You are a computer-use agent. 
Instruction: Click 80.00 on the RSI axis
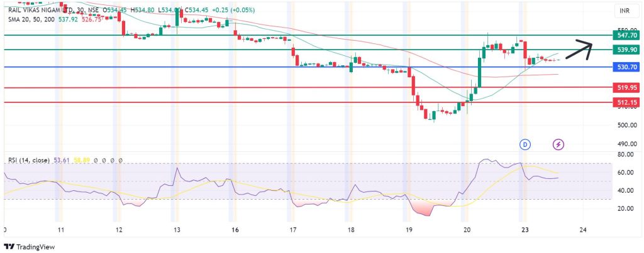626,154
